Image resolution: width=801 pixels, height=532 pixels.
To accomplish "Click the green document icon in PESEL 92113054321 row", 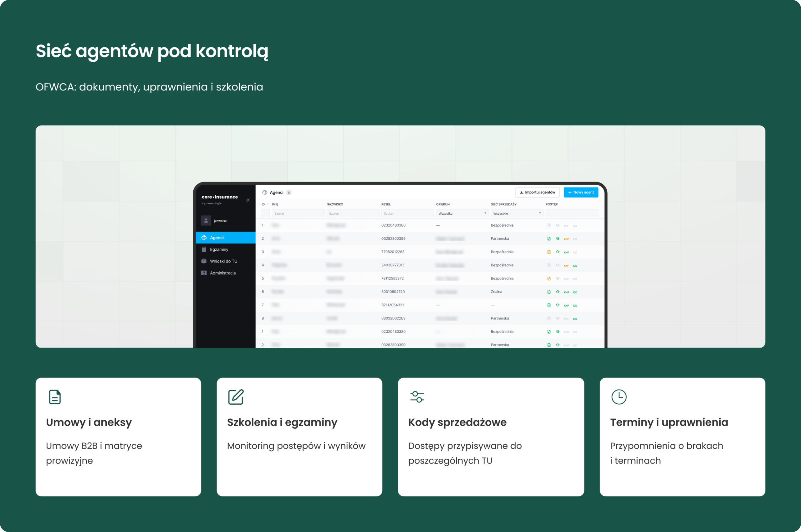I will click(549, 305).
